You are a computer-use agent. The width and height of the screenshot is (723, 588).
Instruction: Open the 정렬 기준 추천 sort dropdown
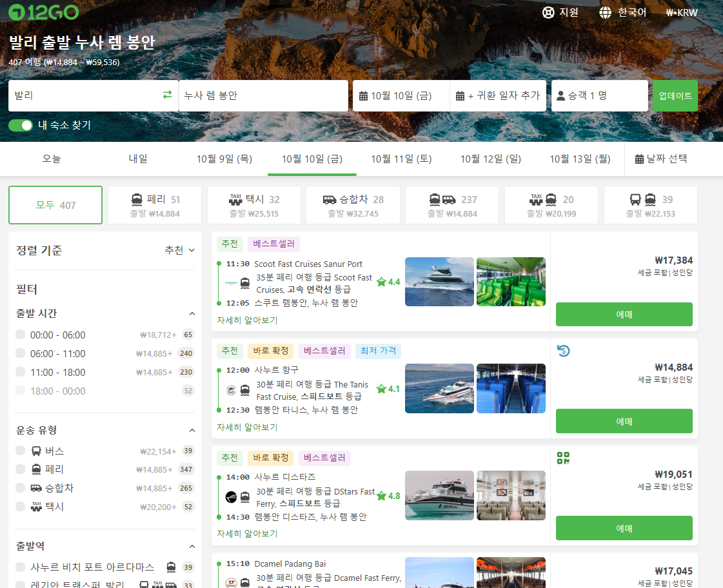[x=180, y=250]
